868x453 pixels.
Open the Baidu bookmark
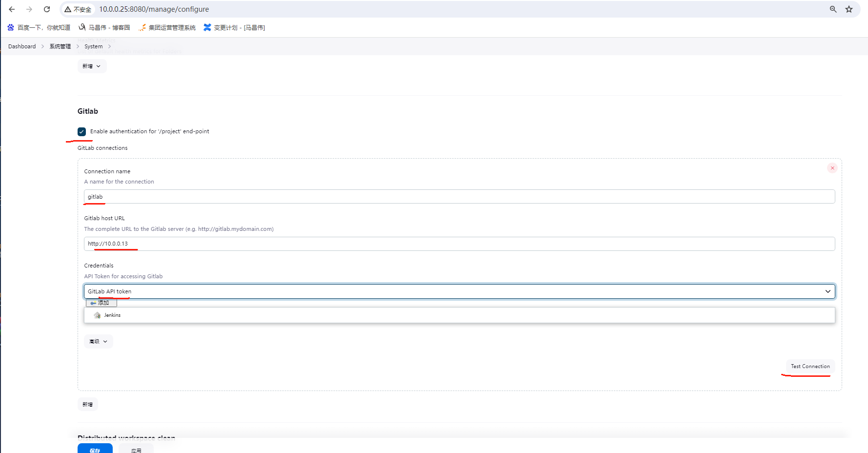[39, 28]
